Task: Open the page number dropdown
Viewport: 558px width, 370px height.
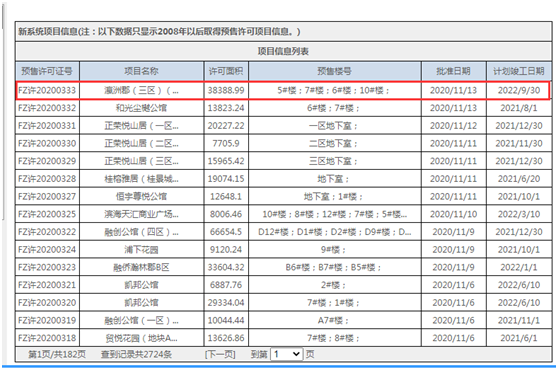Action: [286, 354]
